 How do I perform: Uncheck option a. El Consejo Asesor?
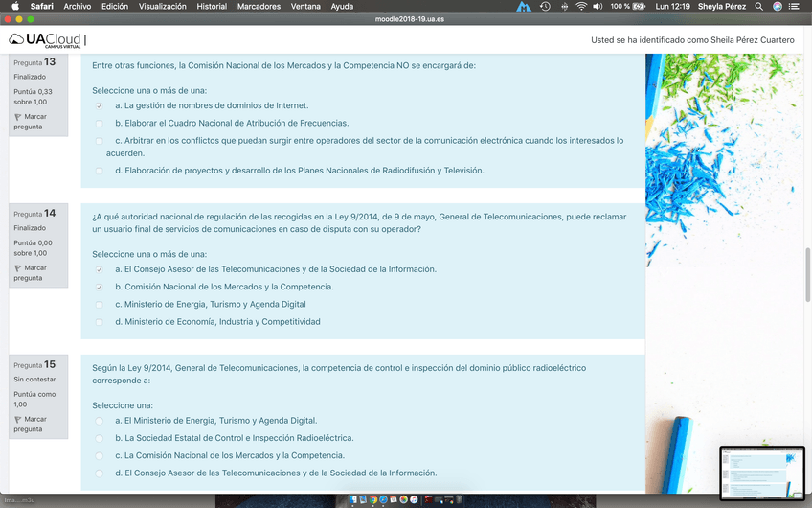(x=100, y=269)
